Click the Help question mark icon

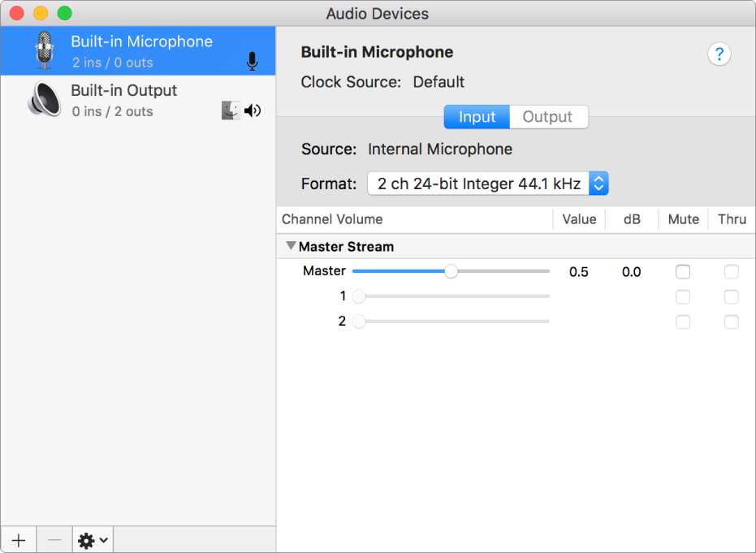coord(719,54)
